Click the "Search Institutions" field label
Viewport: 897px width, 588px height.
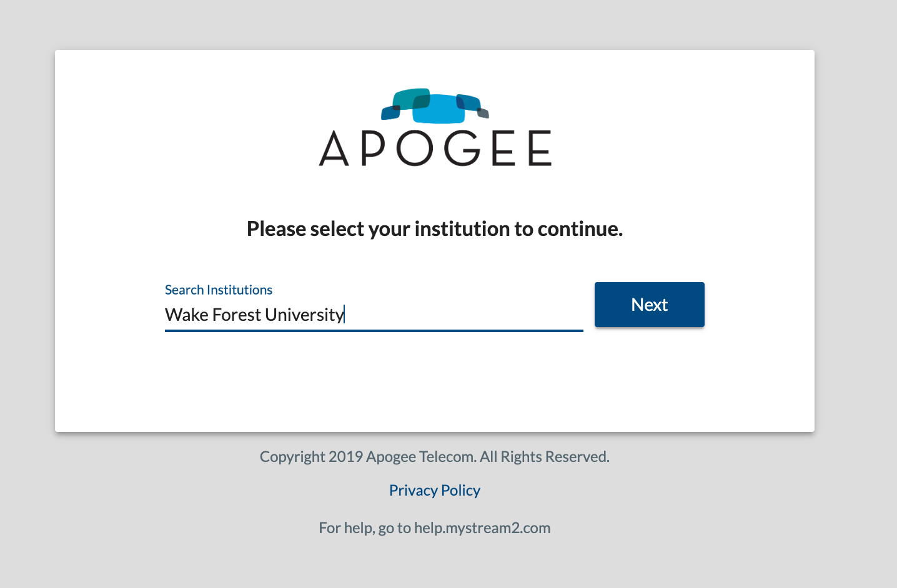219,290
